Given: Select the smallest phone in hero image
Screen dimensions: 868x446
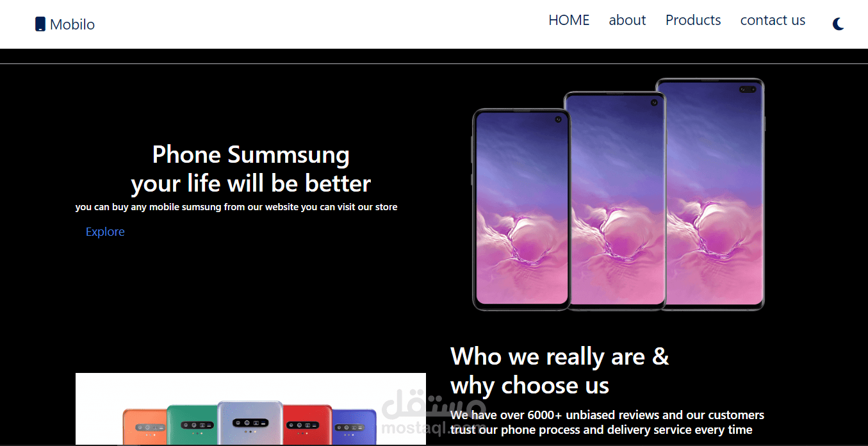Looking at the screenshot, I should [521, 210].
